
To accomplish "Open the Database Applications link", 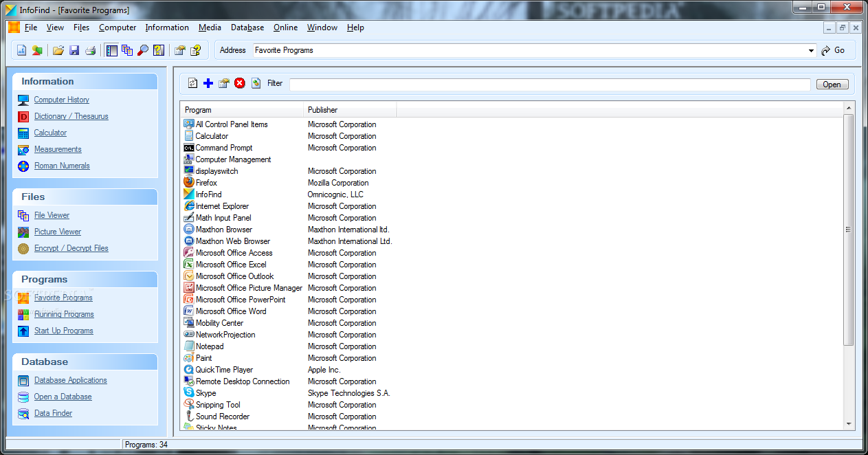I will [x=71, y=380].
